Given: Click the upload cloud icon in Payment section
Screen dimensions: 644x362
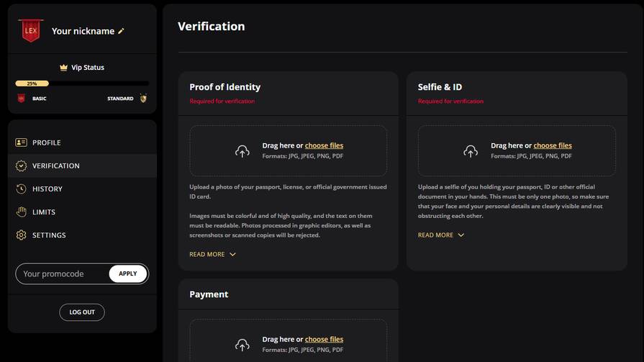Looking at the screenshot, I should tap(242, 345).
